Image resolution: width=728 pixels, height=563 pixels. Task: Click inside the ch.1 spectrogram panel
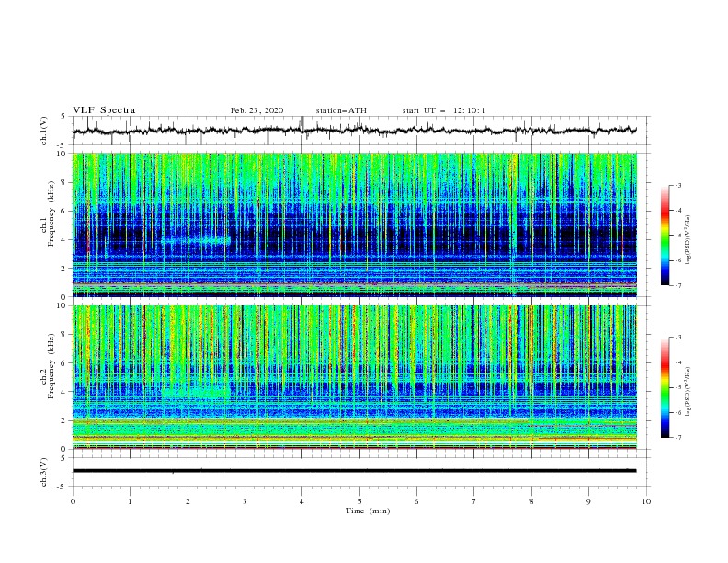(354, 224)
